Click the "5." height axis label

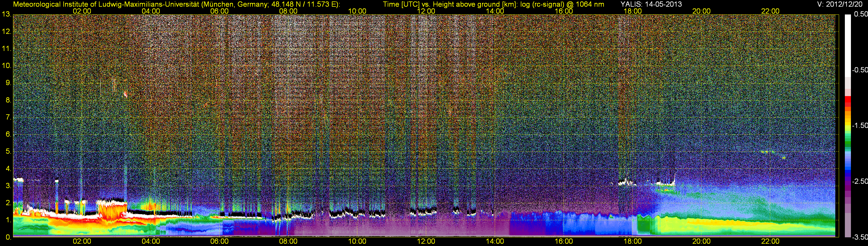8,152
